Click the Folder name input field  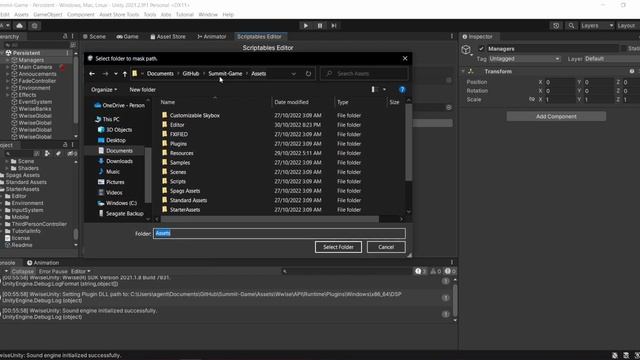[x=280, y=233]
